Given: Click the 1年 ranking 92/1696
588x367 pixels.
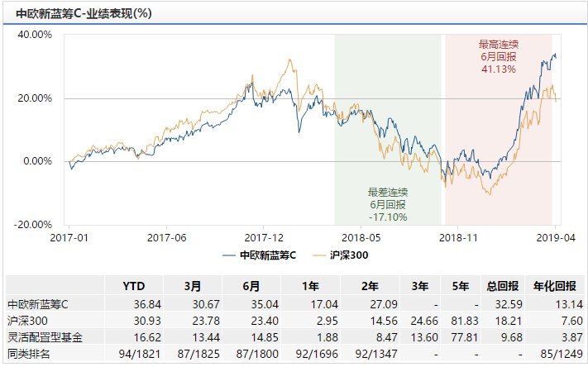Looking at the screenshot, I should (x=317, y=354).
